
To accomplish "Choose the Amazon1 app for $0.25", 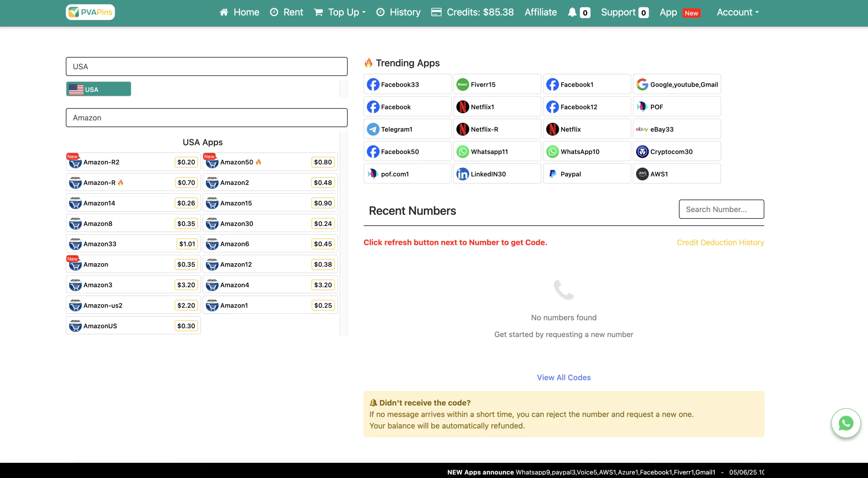I will (270, 305).
